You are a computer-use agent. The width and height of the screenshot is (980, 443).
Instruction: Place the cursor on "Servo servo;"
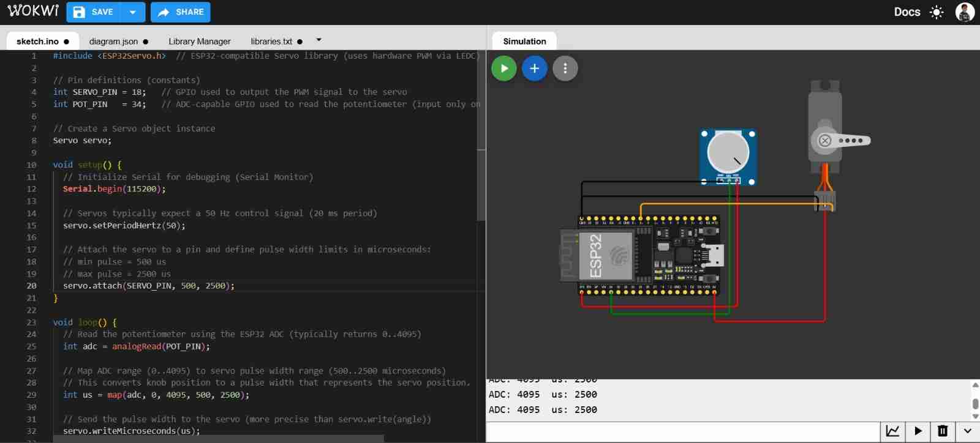tap(82, 140)
